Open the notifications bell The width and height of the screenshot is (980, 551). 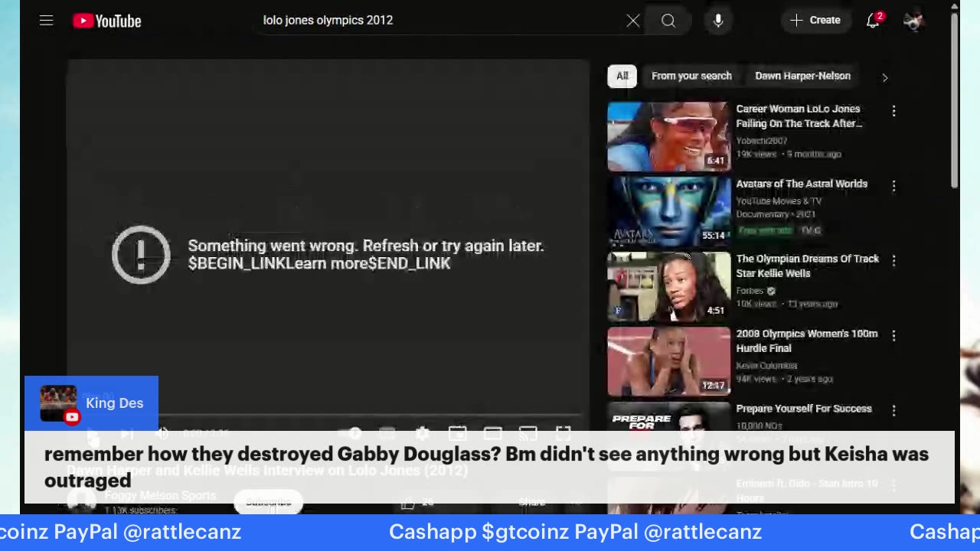click(873, 21)
